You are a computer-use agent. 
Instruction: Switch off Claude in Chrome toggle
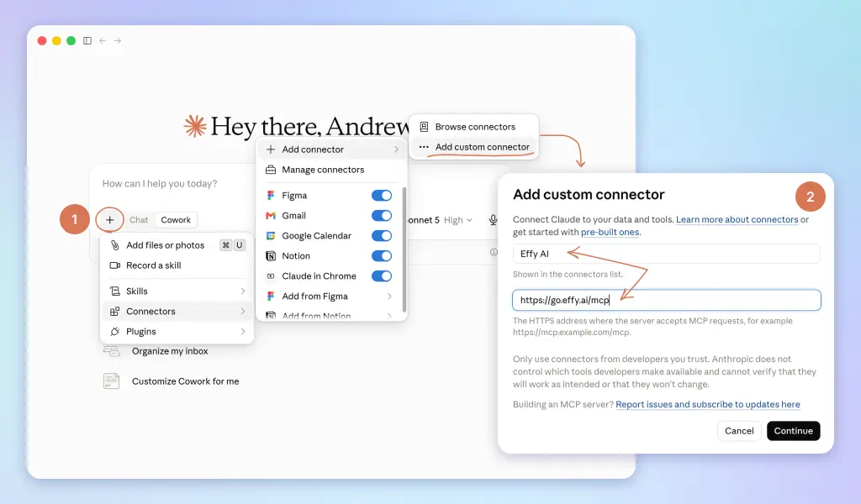pyautogui.click(x=382, y=276)
